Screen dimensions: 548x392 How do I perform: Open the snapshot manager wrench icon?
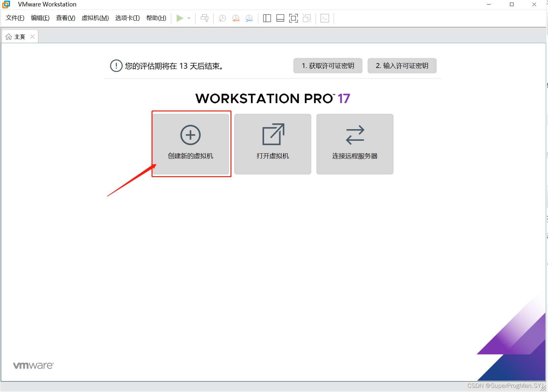pos(249,18)
